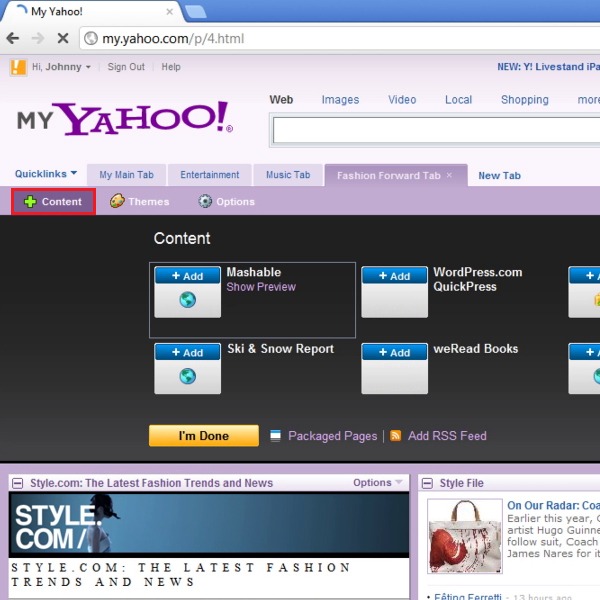The image size is (600, 600).
Task: Select the Fashion Forward Tab
Action: (388, 176)
